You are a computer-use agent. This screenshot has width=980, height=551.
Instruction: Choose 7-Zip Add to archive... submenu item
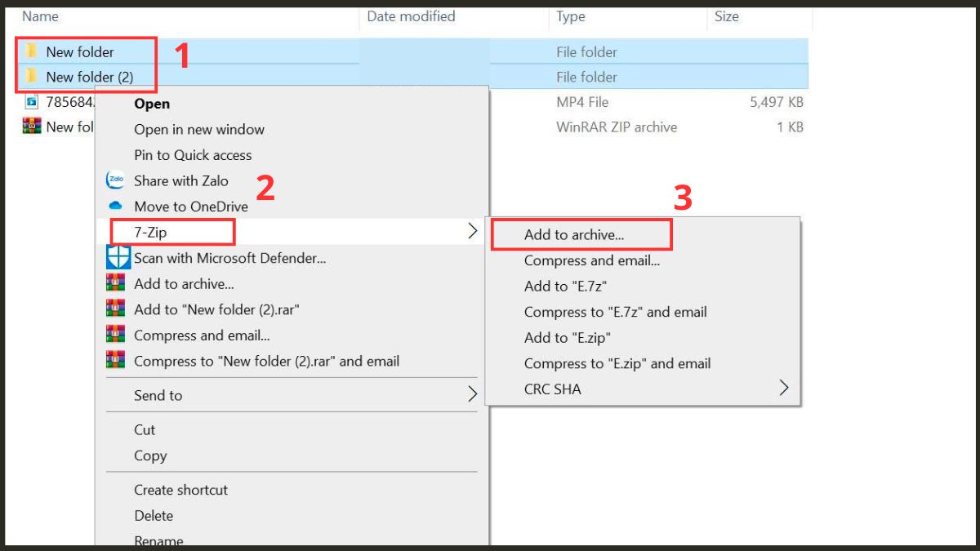point(574,234)
